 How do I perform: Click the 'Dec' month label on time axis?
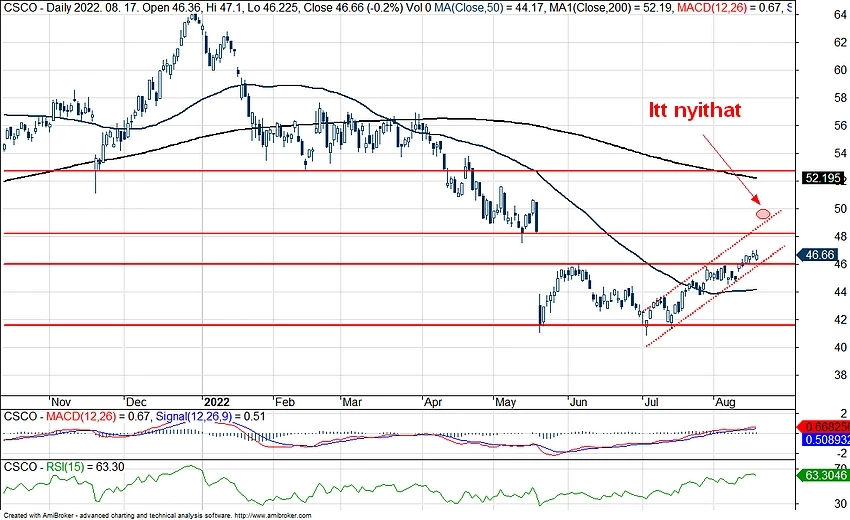pos(136,402)
